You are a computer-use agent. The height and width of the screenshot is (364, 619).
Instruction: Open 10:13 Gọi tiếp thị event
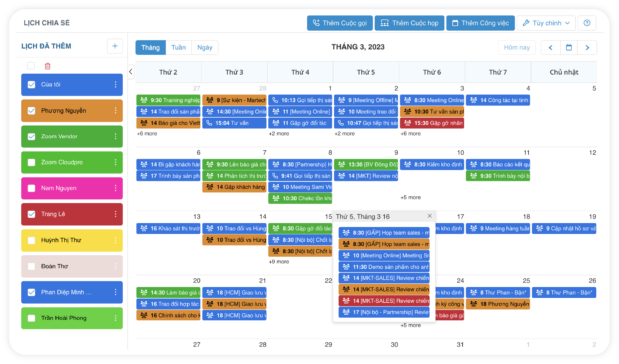[x=300, y=100]
